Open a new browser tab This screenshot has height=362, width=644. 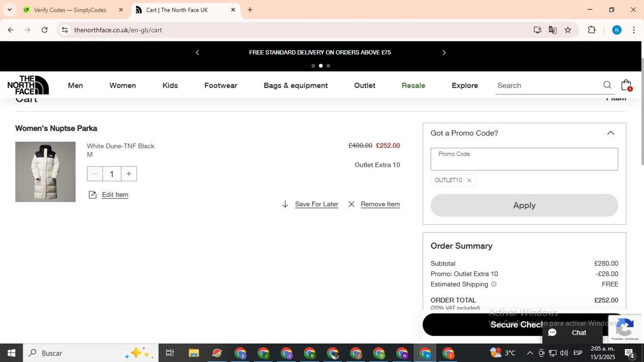click(250, 10)
